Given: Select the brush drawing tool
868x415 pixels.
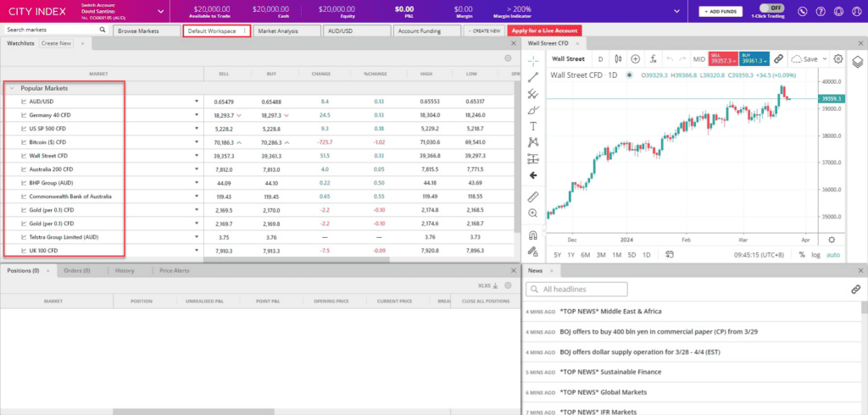Looking at the screenshot, I should (x=533, y=109).
